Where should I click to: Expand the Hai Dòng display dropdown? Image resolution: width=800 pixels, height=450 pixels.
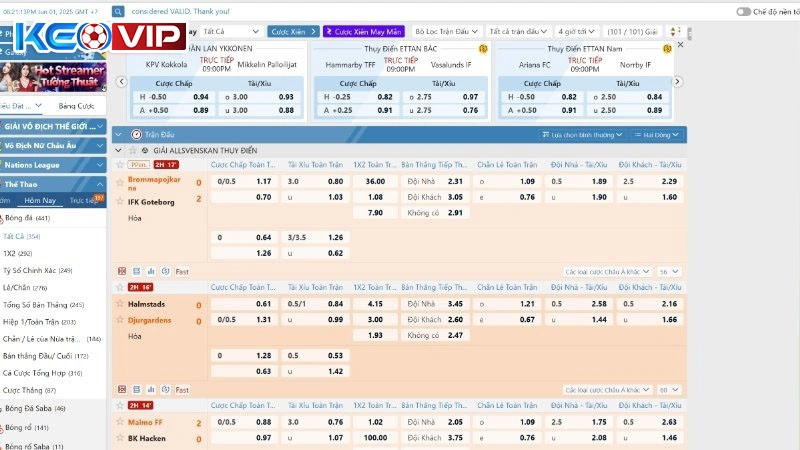coord(659,133)
